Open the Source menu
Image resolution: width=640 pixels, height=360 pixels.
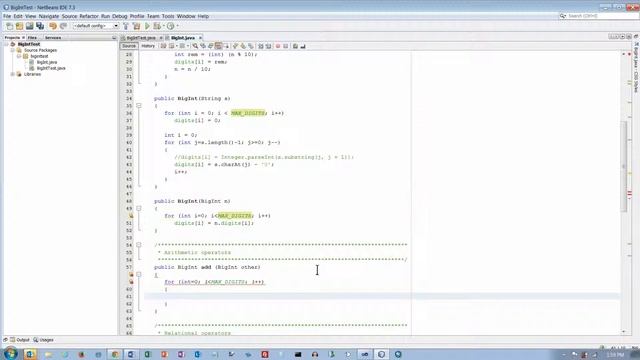tap(69, 16)
